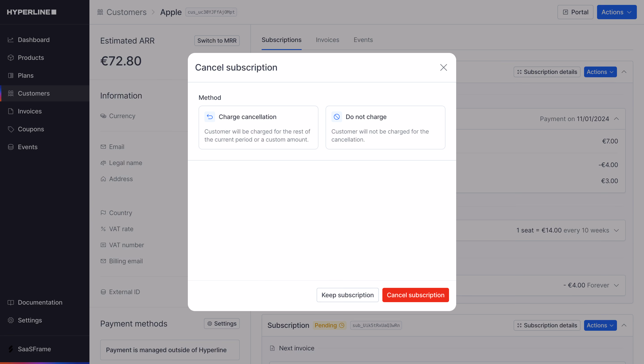Click SaaSFrame workspace at sidebar bottom
This screenshot has height=364, width=644.
pos(34,349)
